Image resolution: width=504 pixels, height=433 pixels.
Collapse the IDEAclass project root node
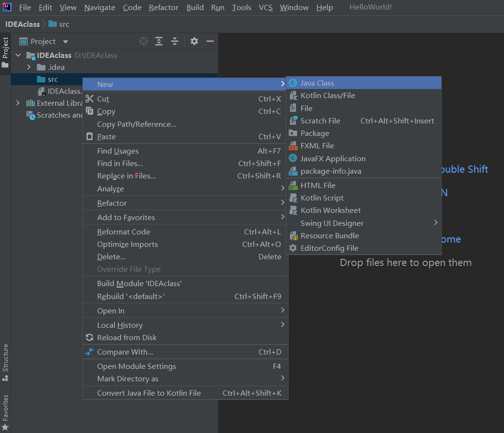coord(18,56)
